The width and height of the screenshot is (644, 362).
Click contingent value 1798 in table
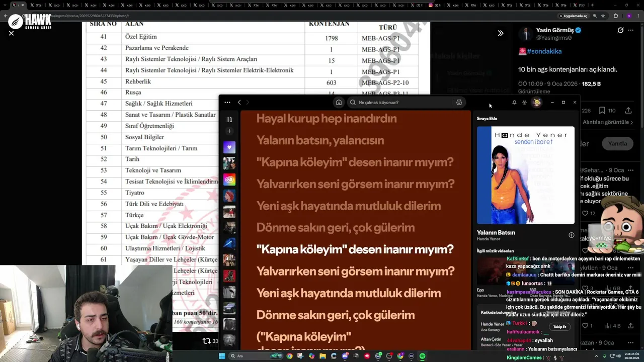coord(331,38)
